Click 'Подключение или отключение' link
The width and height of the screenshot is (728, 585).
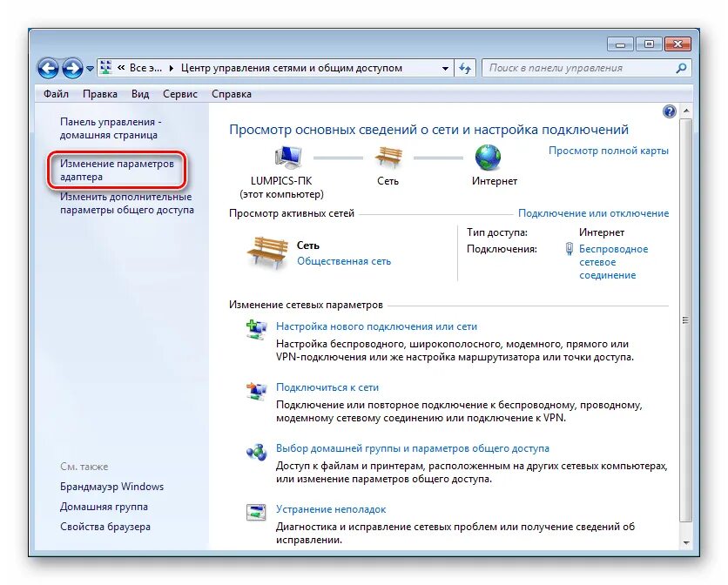(593, 213)
